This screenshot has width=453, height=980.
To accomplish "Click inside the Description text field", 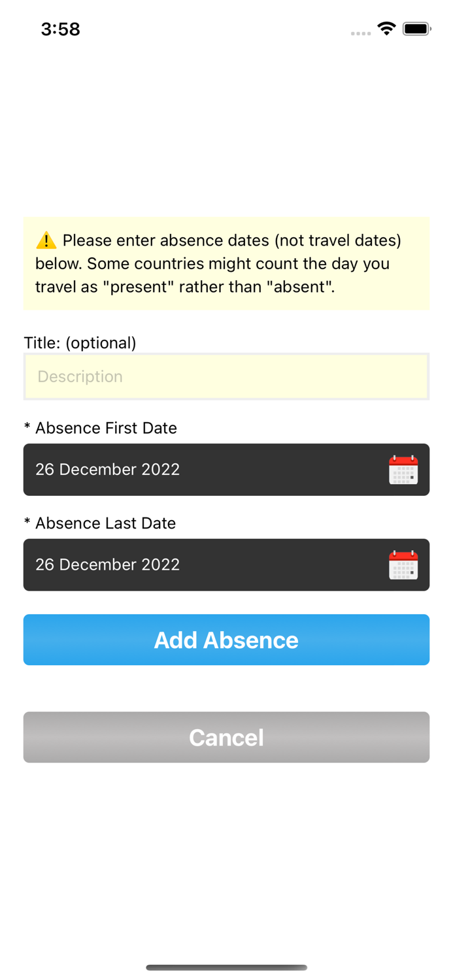I will point(226,376).
